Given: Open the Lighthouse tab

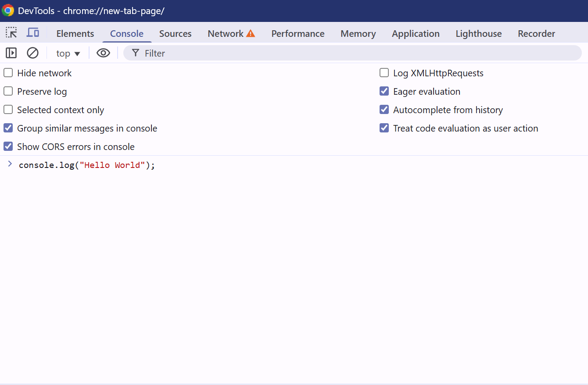Looking at the screenshot, I should click(x=479, y=34).
